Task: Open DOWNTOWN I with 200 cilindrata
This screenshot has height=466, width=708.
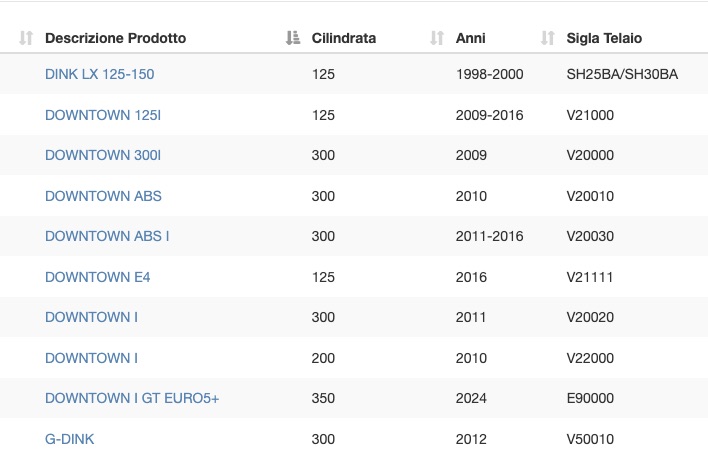Action: point(91,358)
